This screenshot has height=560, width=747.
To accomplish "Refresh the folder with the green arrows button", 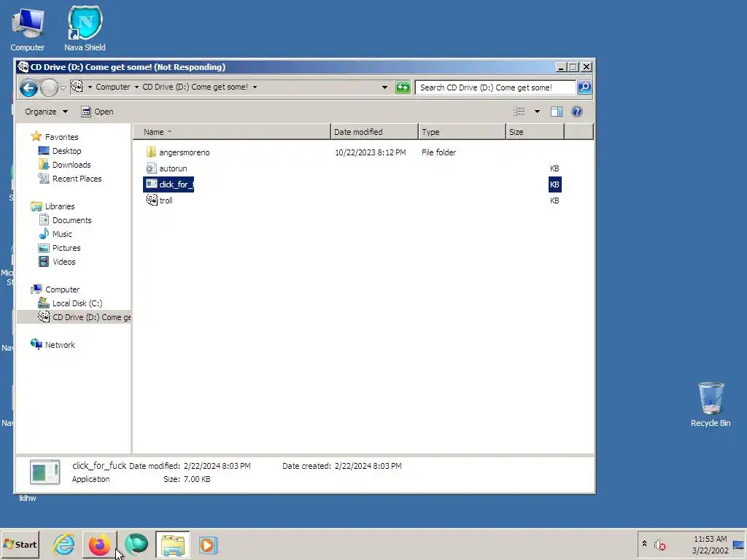I will 403,87.
